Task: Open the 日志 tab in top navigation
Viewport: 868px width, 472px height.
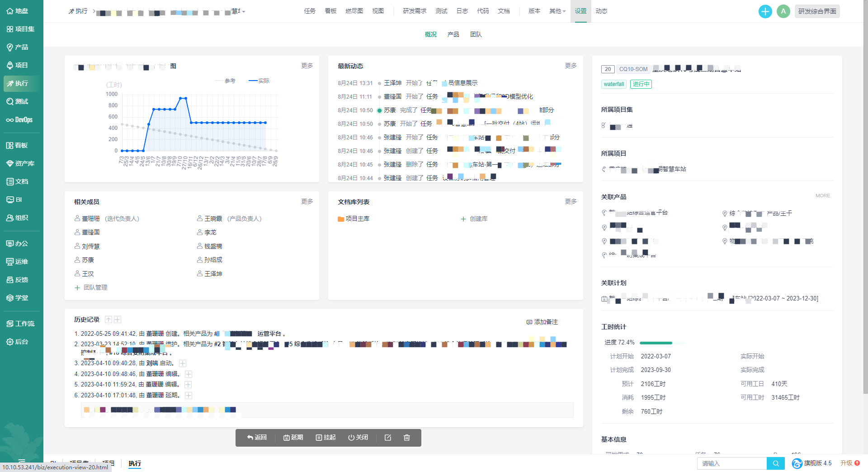Action: coord(462,11)
